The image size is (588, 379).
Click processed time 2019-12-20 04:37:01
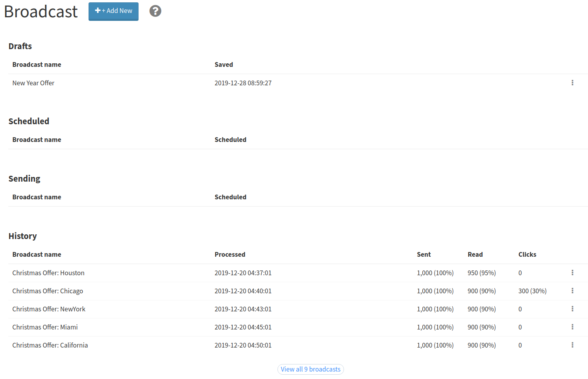[243, 273]
